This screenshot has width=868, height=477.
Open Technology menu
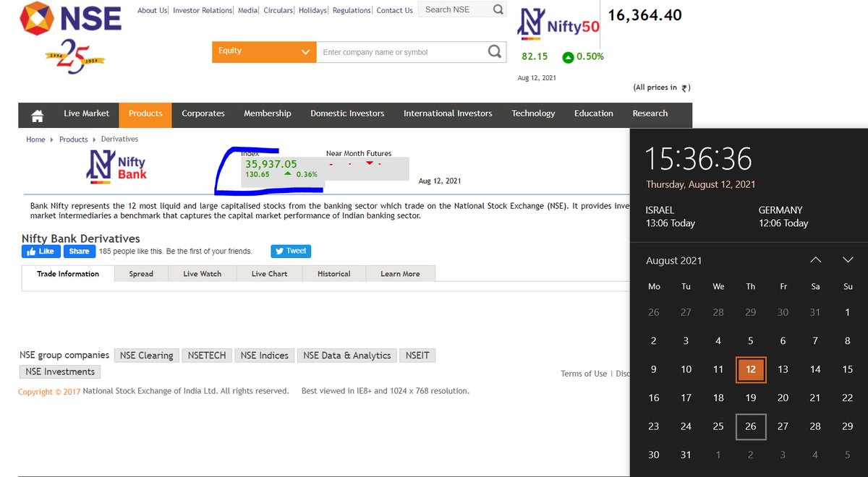[533, 113]
